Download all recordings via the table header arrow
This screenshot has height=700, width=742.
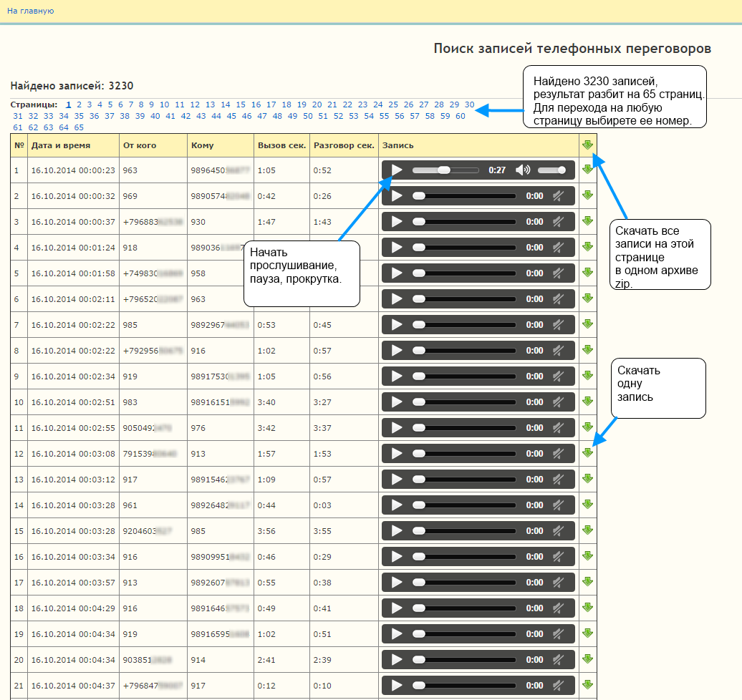pyautogui.click(x=588, y=145)
